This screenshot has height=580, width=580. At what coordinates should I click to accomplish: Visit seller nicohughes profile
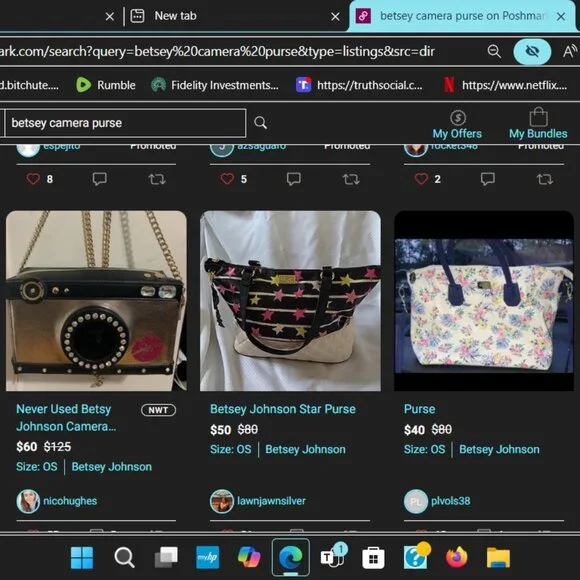click(70, 501)
